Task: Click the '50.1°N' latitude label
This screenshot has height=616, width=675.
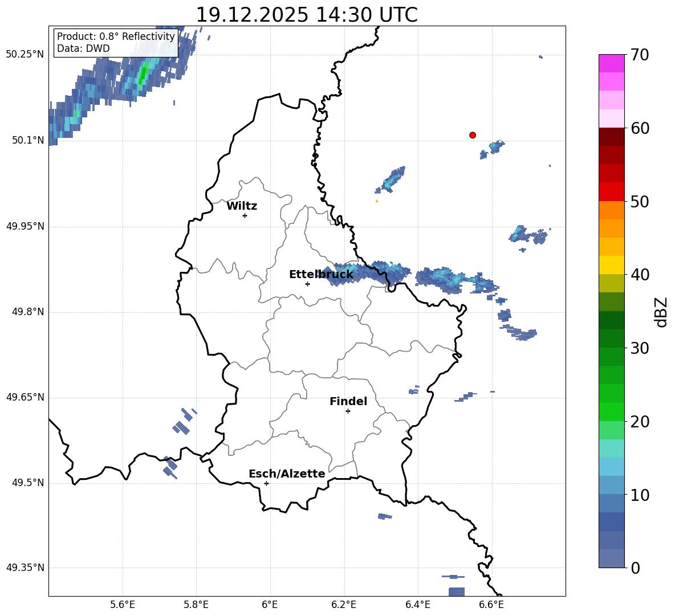Action: pyautogui.click(x=28, y=140)
